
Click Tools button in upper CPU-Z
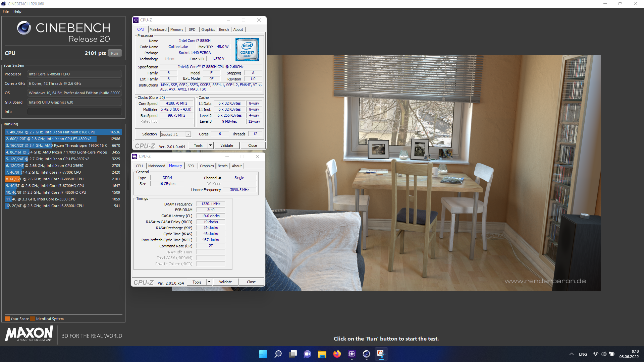coord(198,146)
